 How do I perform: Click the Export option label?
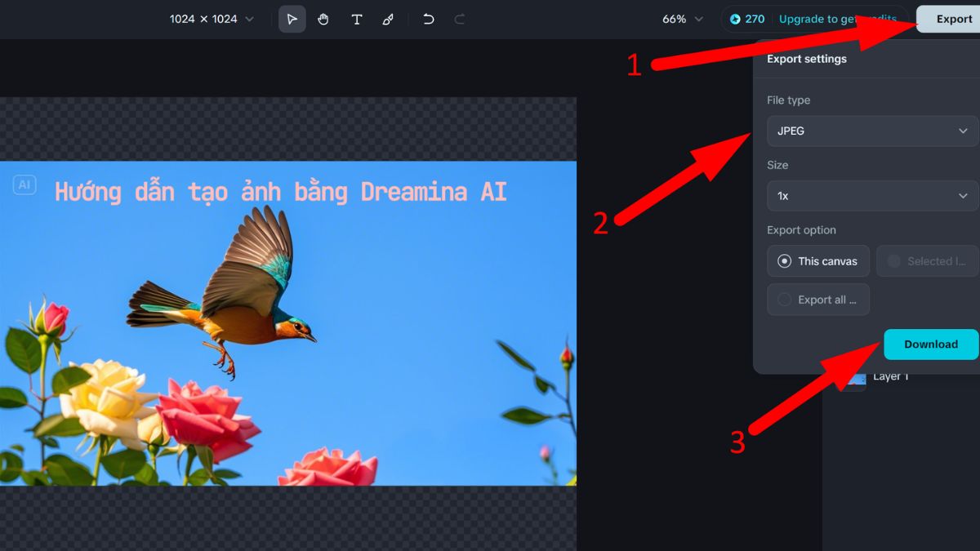[802, 230]
